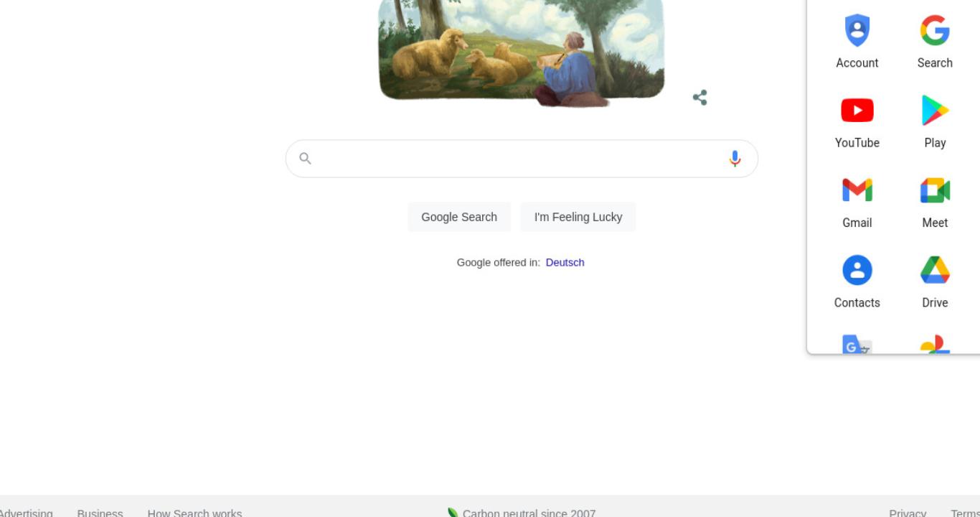Click the Google Search button
The height and width of the screenshot is (517, 980).
(459, 217)
